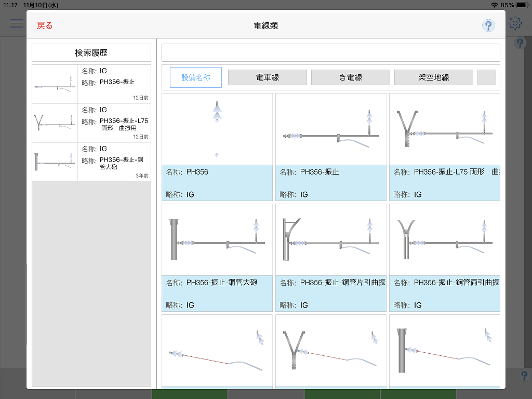532x399 pixels.
Task: Click the 3年前 timestamp in history
Action: (x=142, y=176)
